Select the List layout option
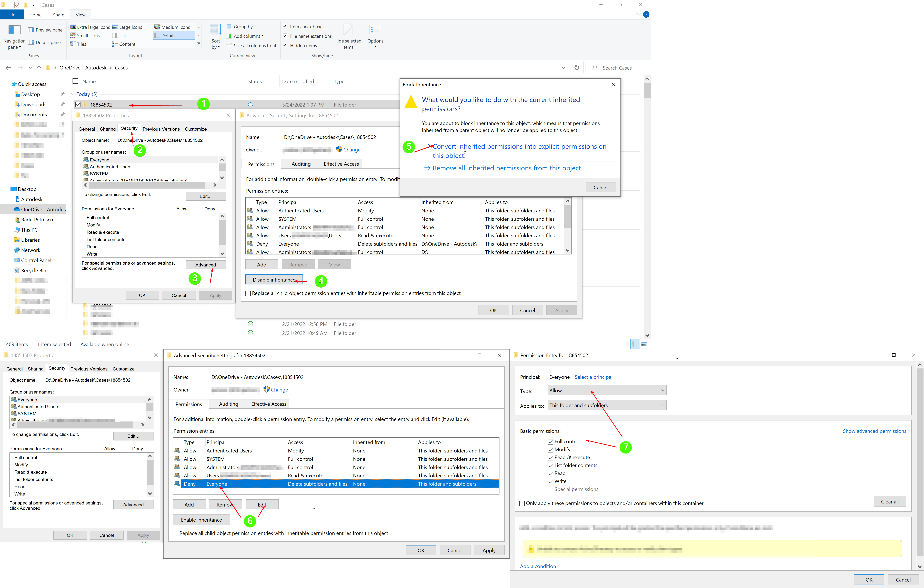 point(119,36)
